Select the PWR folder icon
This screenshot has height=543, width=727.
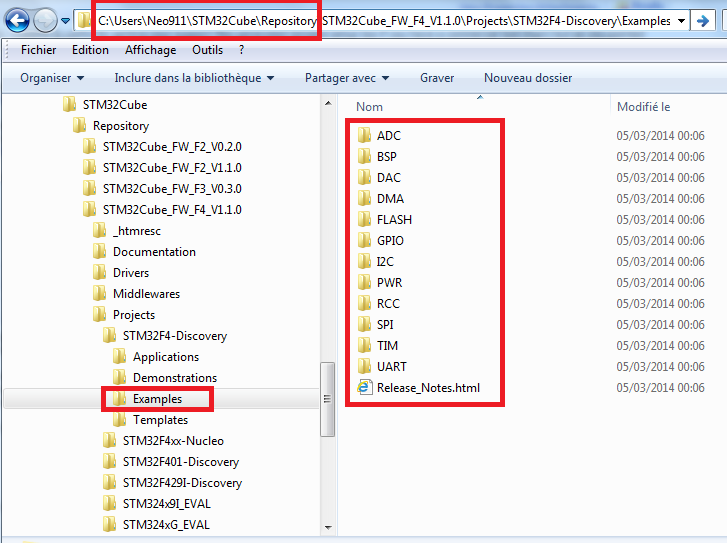tap(364, 282)
